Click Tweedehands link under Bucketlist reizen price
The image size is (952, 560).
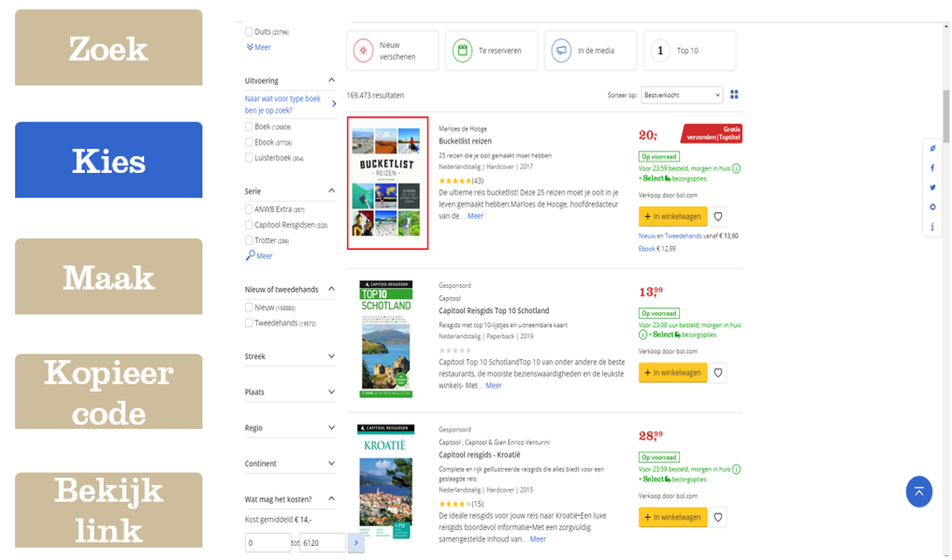point(683,236)
